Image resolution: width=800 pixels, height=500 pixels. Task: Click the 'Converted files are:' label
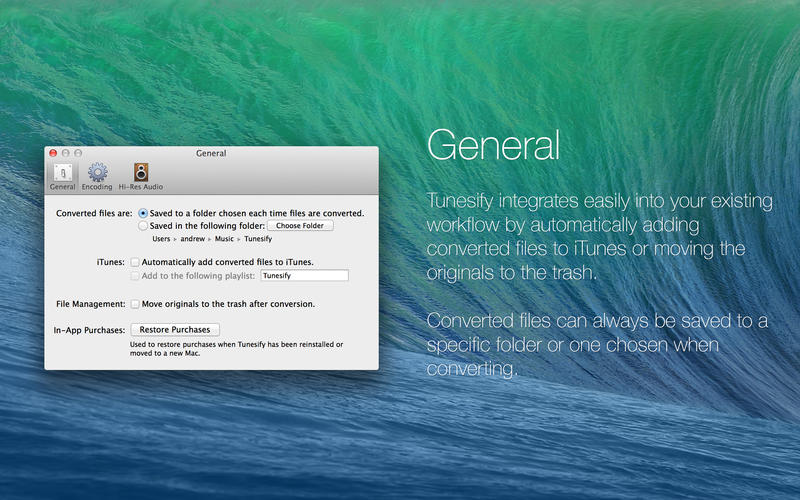pyautogui.click(x=94, y=213)
